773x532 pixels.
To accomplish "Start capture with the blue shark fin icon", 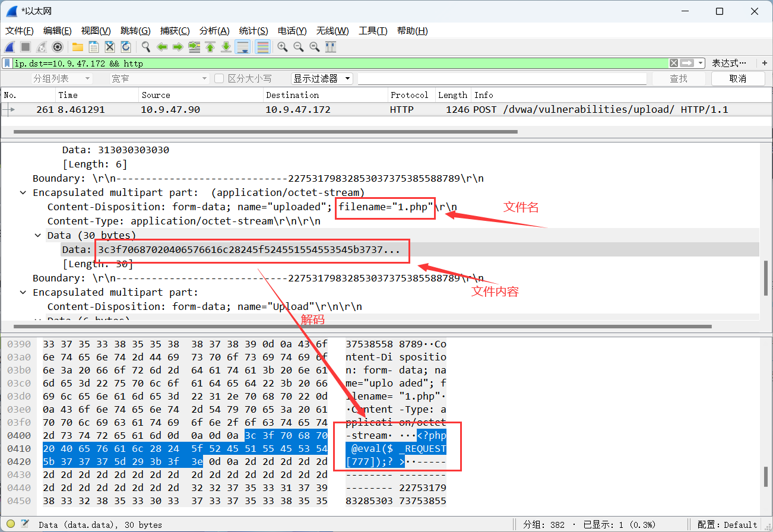I will (9, 47).
